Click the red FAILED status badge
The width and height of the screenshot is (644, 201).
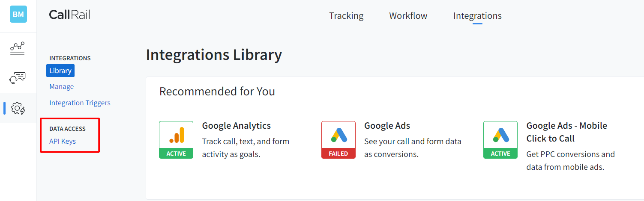click(338, 154)
